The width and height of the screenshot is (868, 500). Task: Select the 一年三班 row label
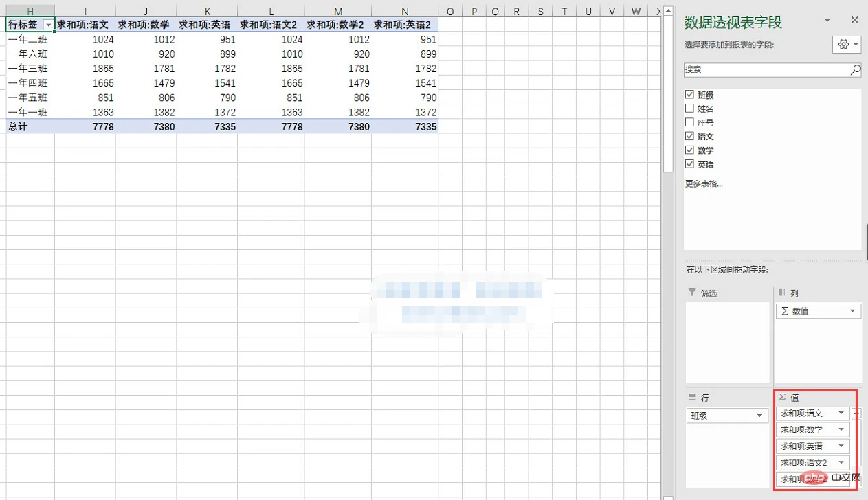click(x=30, y=69)
